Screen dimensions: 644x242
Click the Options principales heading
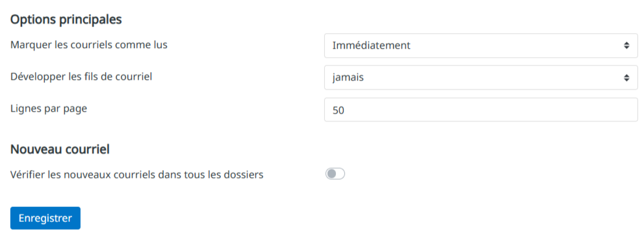click(x=66, y=19)
